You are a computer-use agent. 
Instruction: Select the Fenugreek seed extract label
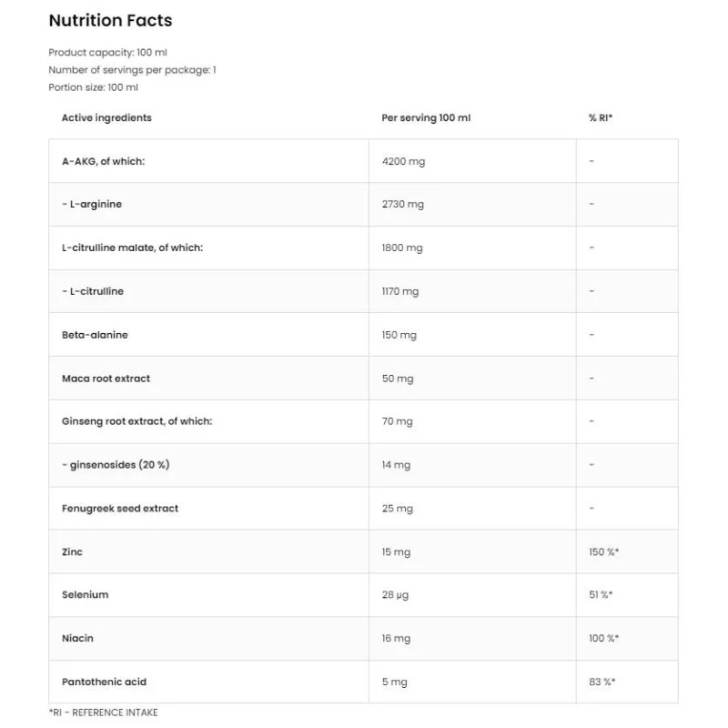point(120,508)
